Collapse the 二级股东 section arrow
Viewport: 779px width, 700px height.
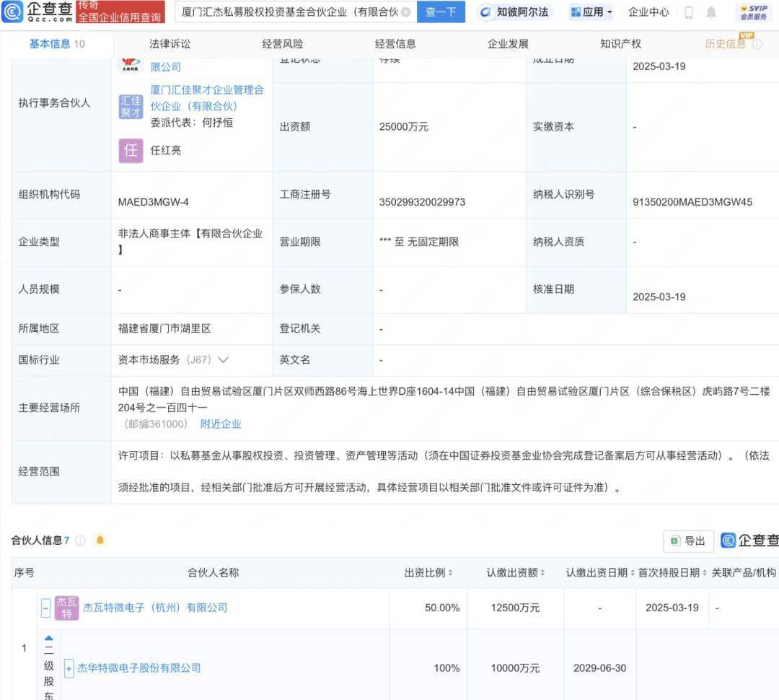[x=49, y=638]
